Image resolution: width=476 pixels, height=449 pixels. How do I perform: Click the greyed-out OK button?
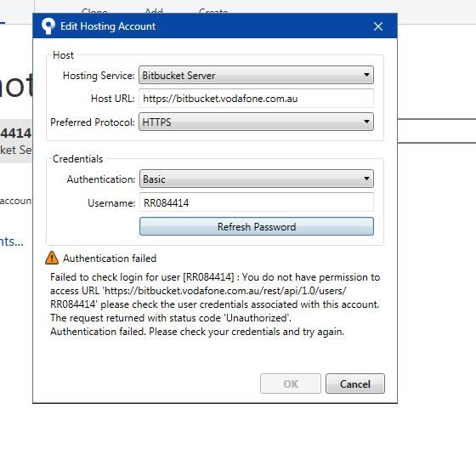[290, 384]
